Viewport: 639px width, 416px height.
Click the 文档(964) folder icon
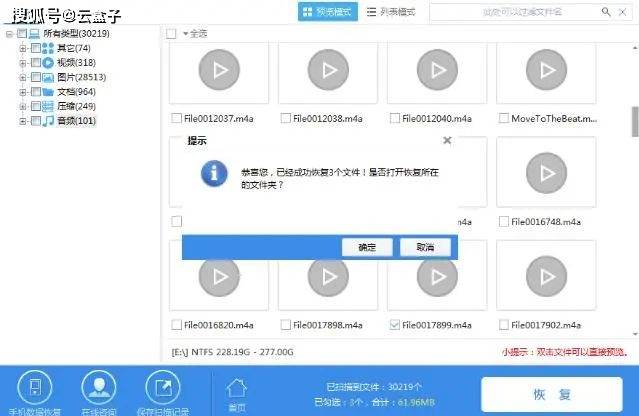pyautogui.click(x=48, y=92)
